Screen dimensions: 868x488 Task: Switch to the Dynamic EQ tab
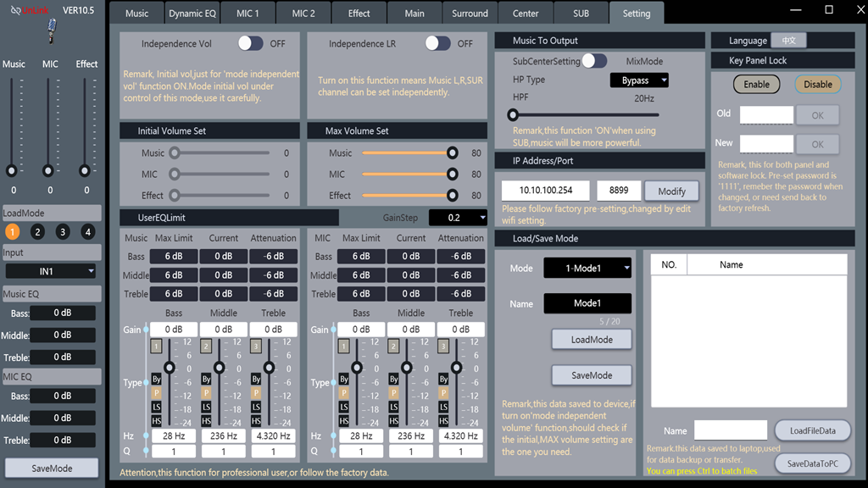192,14
